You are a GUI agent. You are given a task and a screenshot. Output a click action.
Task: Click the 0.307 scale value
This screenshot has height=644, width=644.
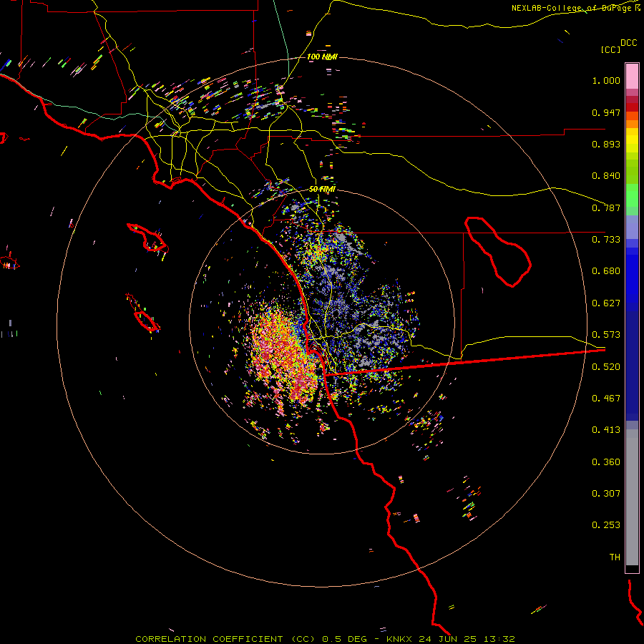click(x=606, y=494)
